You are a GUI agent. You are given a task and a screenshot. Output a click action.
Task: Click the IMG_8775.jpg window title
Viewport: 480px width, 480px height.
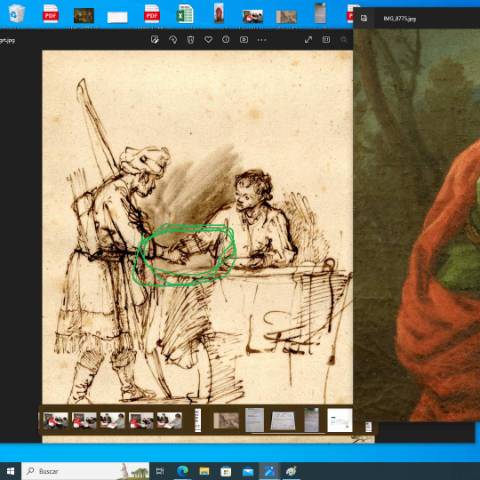tap(399, 19)
